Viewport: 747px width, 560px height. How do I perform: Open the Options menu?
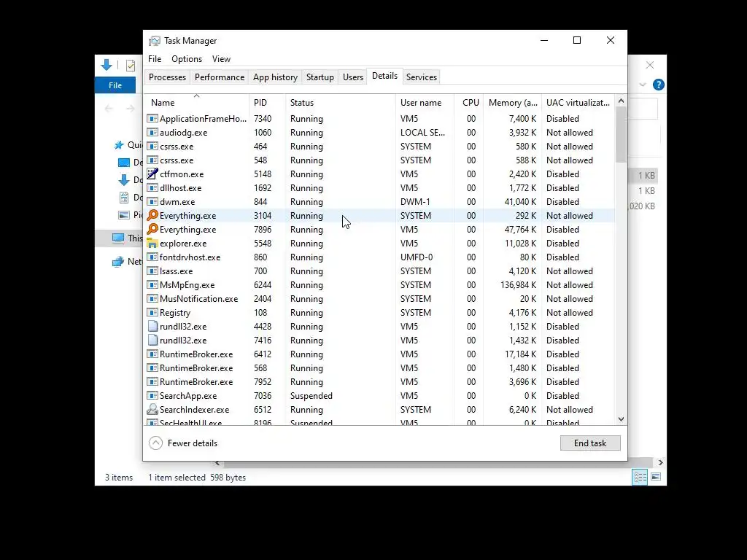187,59
